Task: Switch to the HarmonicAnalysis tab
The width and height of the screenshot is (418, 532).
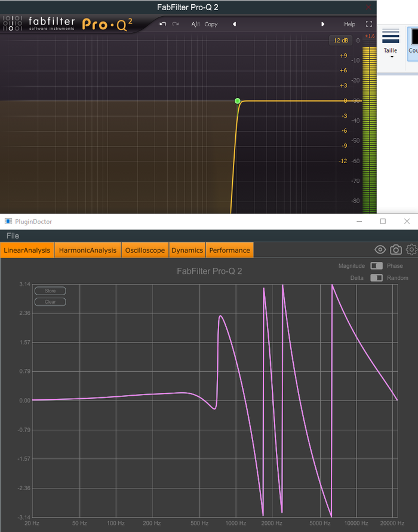Action: coord(87,250)
